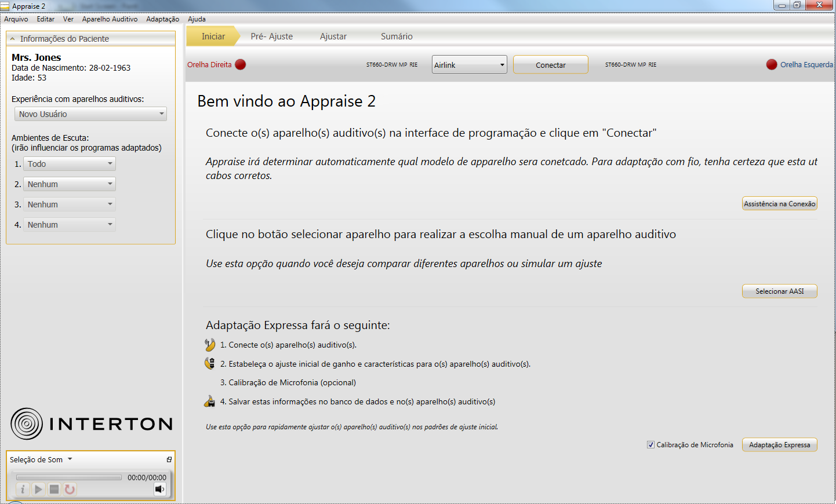Click the Selecionar AASI button

tap(780, 291)
